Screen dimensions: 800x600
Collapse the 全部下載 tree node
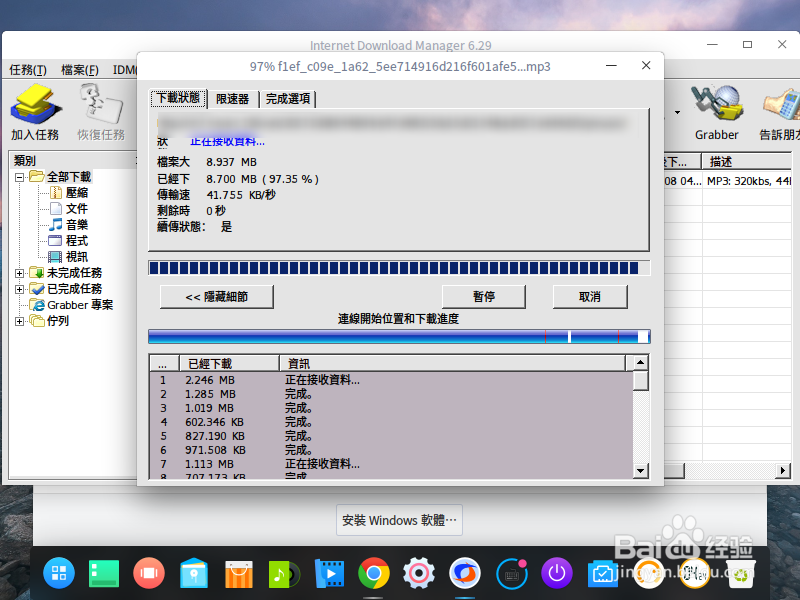point(19,178)
